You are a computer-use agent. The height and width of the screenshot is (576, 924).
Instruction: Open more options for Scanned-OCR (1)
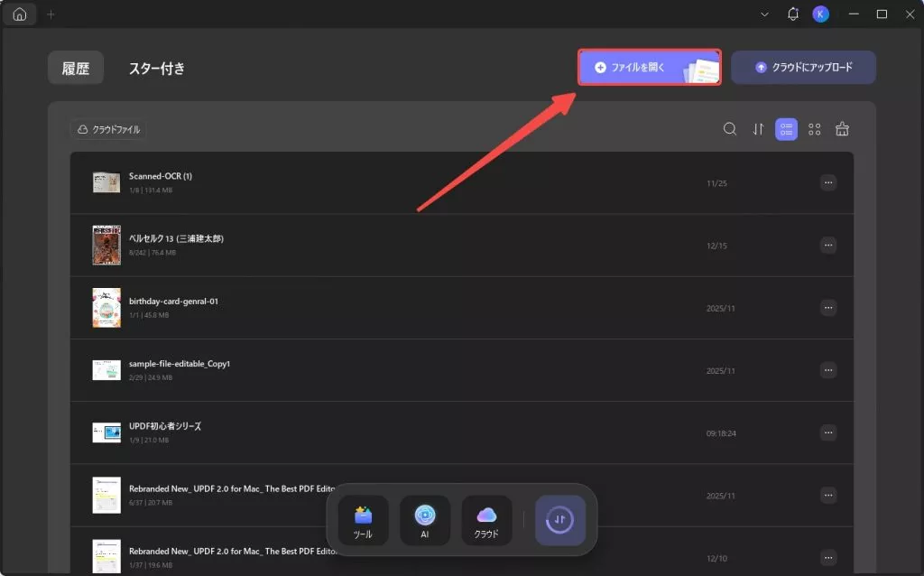[828, 182]
